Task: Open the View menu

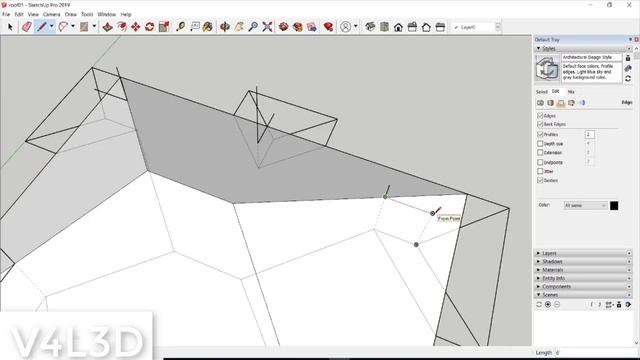Action: click(x=33, y=14)
